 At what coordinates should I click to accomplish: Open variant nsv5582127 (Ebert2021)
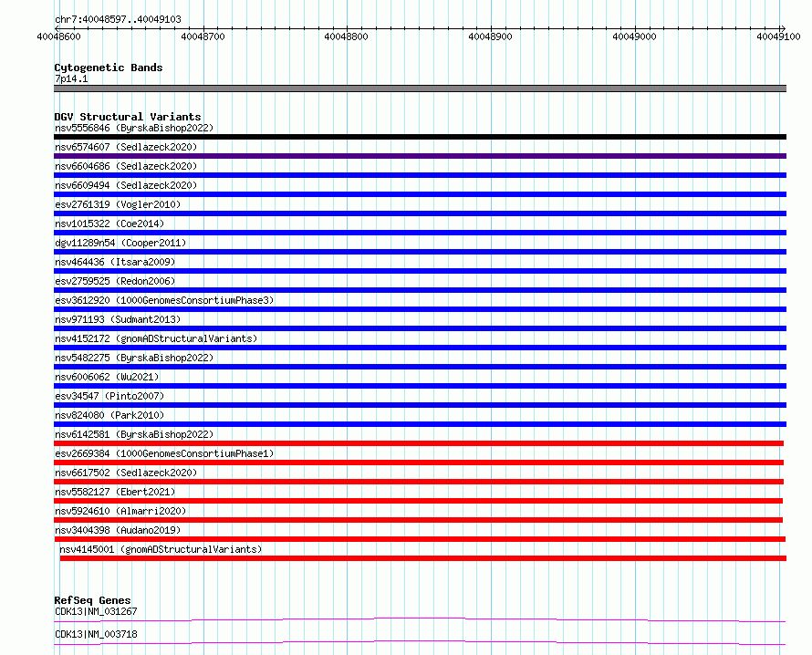click(x=115, y=492)
